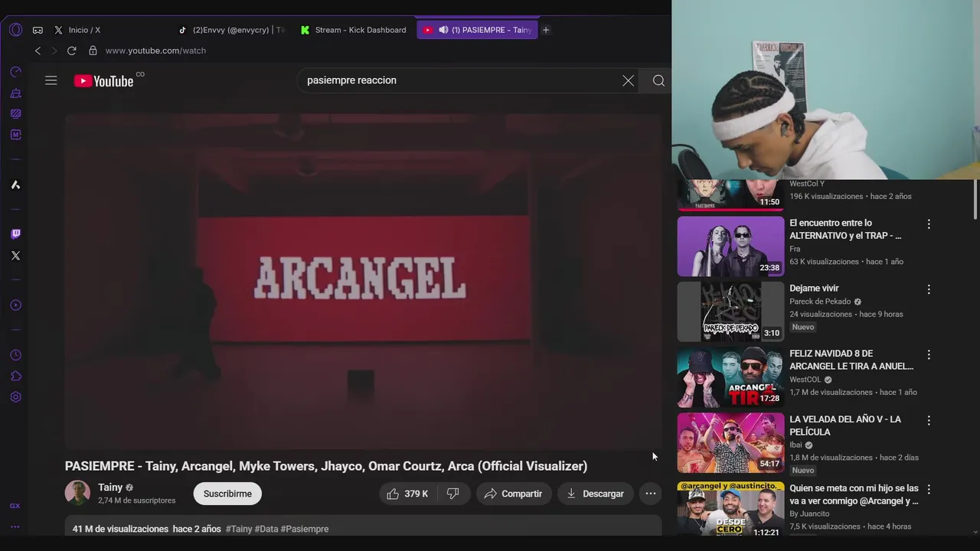This screenshot has width=980, height=551.
Task: Click the #Data hashtag
Action: 266,529
